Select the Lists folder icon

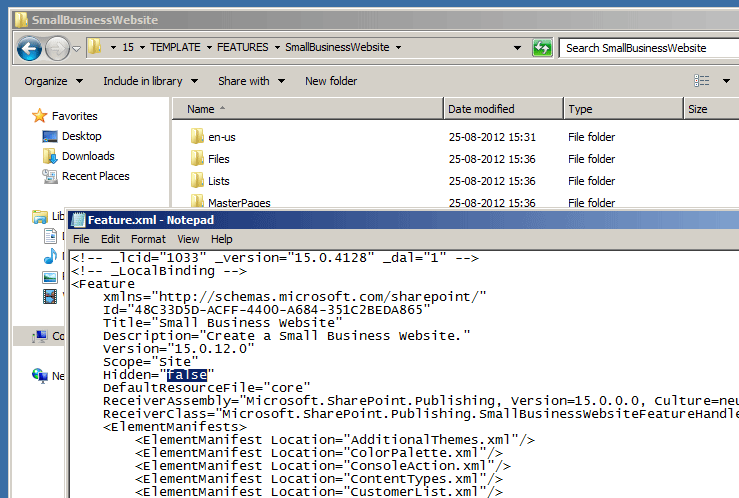[197, 180]
